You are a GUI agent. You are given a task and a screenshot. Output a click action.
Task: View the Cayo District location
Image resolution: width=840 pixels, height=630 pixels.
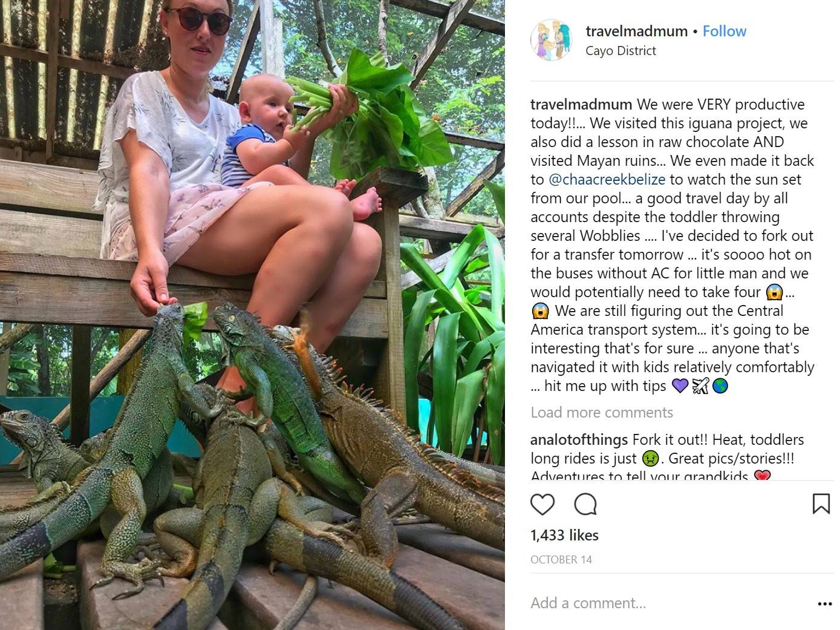(x=620, y=51)
